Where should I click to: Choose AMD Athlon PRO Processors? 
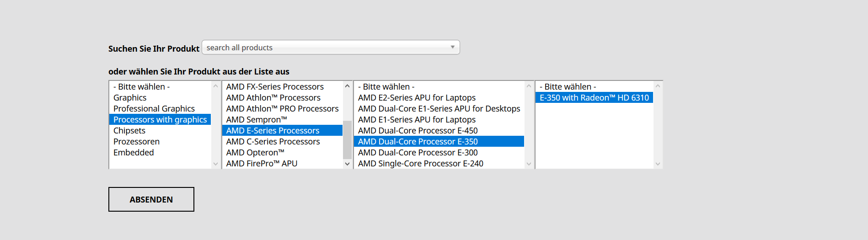(x=282, y=109)
